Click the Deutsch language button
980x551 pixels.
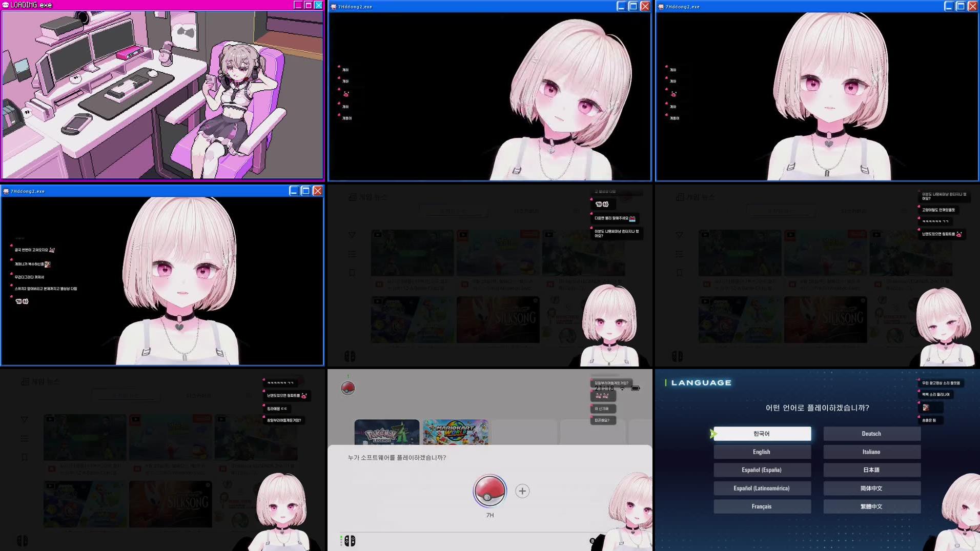click(871, 433)
